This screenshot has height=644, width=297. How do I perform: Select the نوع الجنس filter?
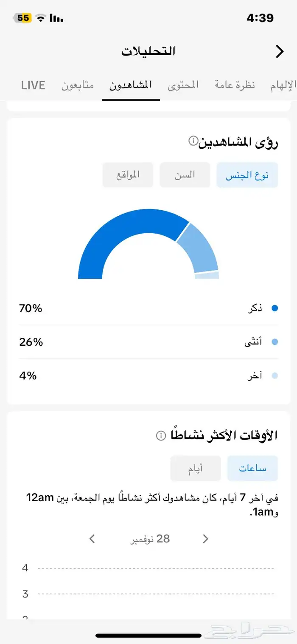(247, 175)
